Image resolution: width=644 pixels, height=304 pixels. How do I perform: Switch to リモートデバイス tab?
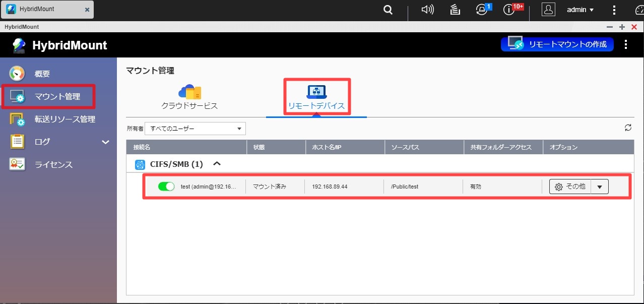coord(316,98)
